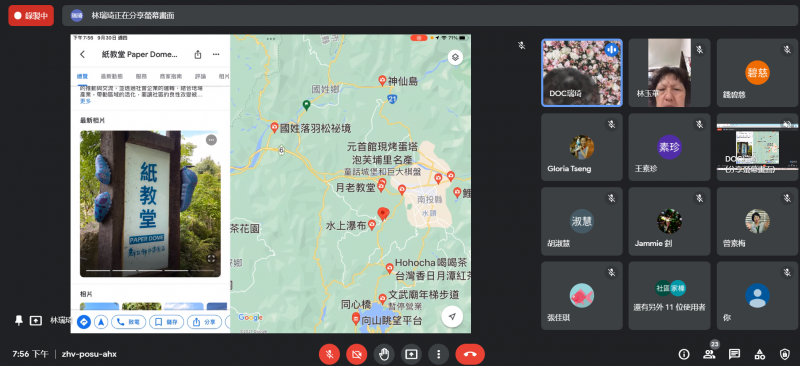The width and height of the screenshot is (800, 366).
Task: Open the present screen now button
Action: (x=411, y=354)
